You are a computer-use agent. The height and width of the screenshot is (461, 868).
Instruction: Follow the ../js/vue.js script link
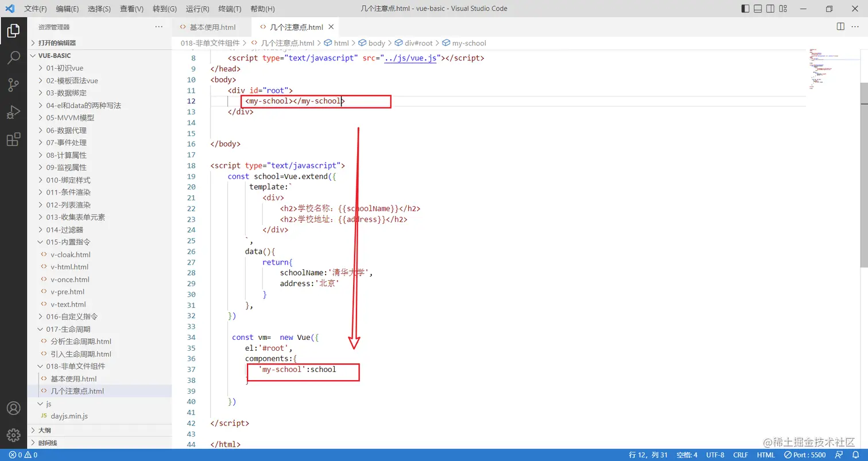pyautogui.click(x=410, y=58)
